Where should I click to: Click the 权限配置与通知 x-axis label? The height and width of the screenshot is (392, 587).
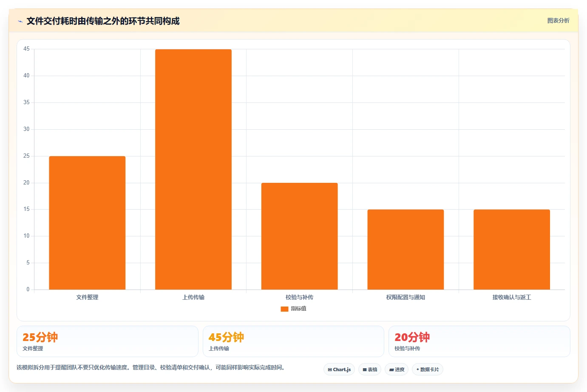406,297
